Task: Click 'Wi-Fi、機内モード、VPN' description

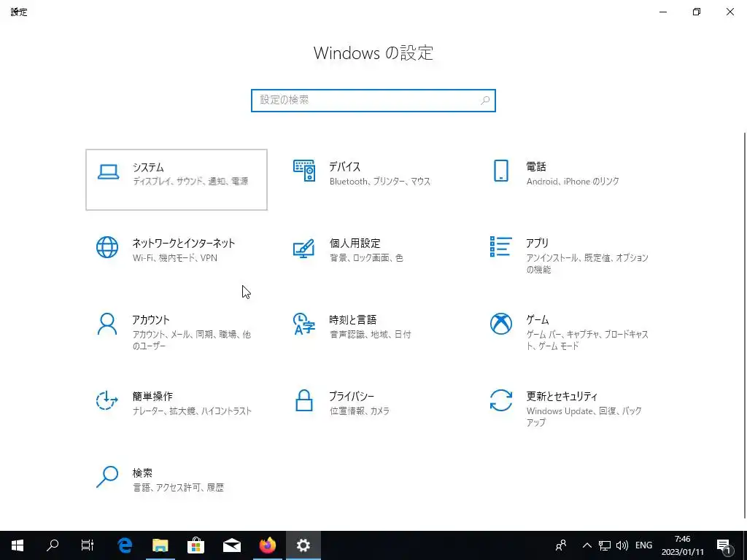Action: click(175, 258)
